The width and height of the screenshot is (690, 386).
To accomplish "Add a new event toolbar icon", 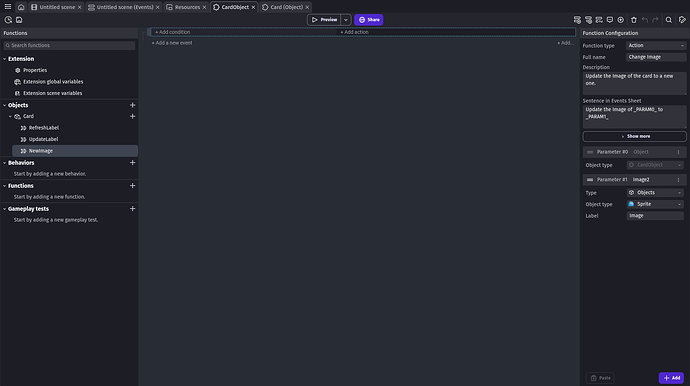I will (577, 20).
